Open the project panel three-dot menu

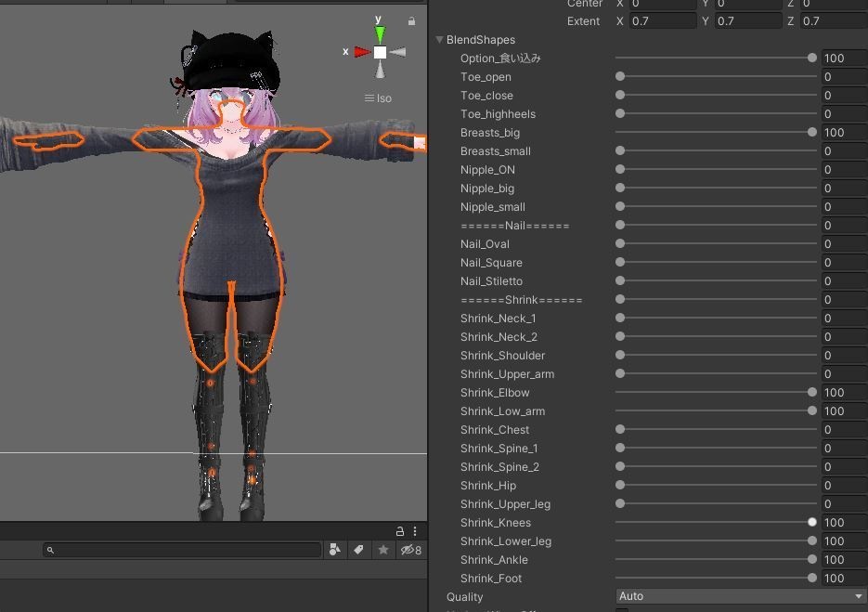pos(415,531)
